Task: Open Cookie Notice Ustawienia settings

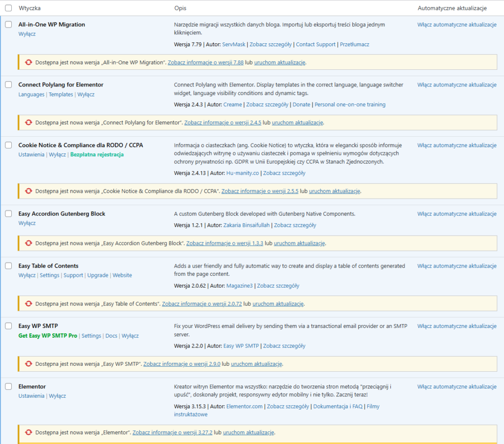Action: coord(31,154)
